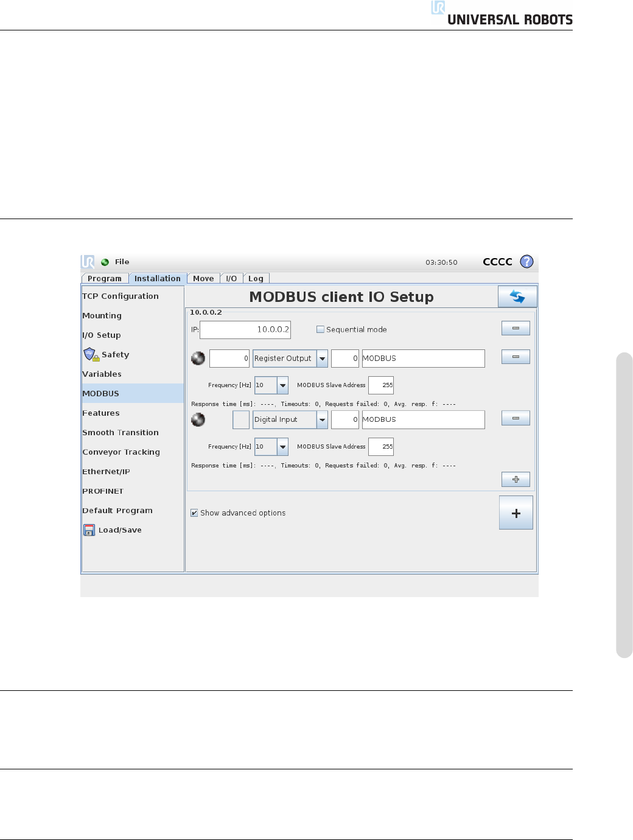Screen dimensions: 633x840
Task: Select the Installation tab
Action: click(158, 278)
